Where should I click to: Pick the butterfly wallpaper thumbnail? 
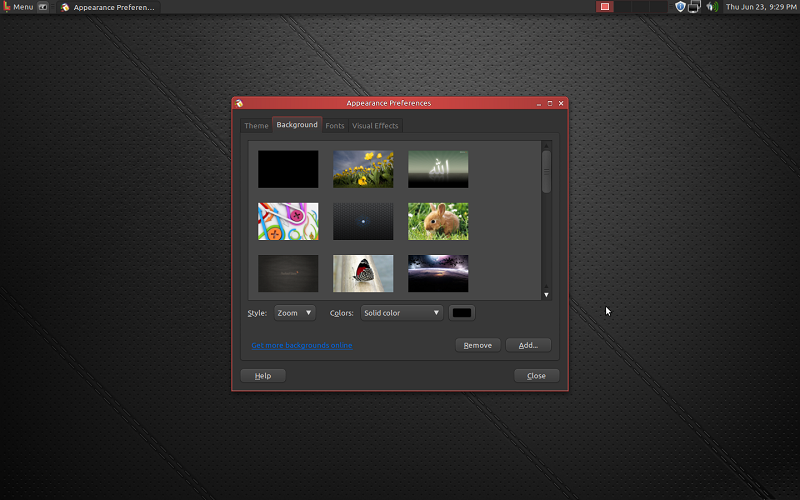tap(363, 273)
